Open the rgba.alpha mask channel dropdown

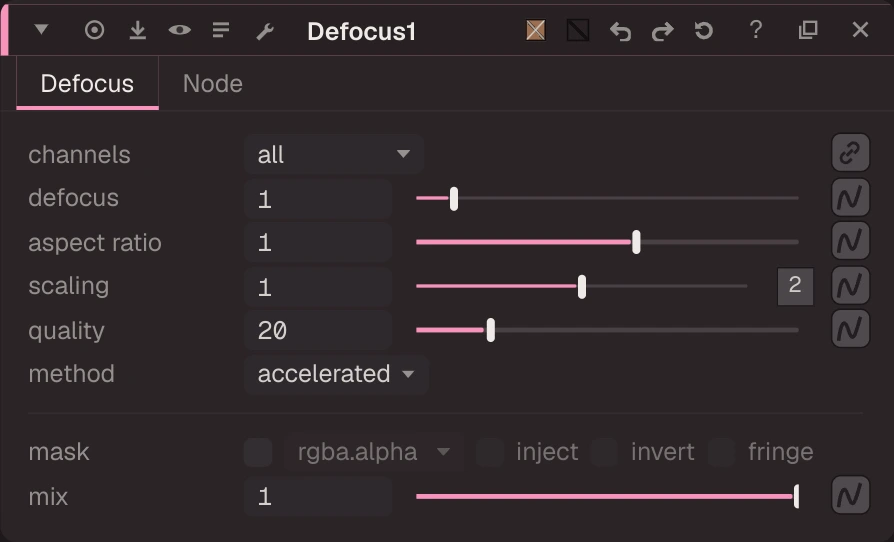[373, 453]
